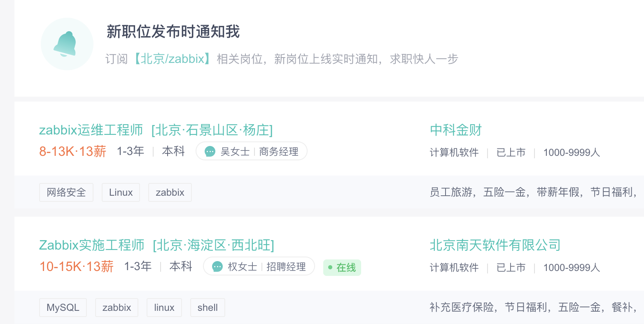Click the bell notification icon
The width and height of the screenshot is (644, 324).
[67, 44]
